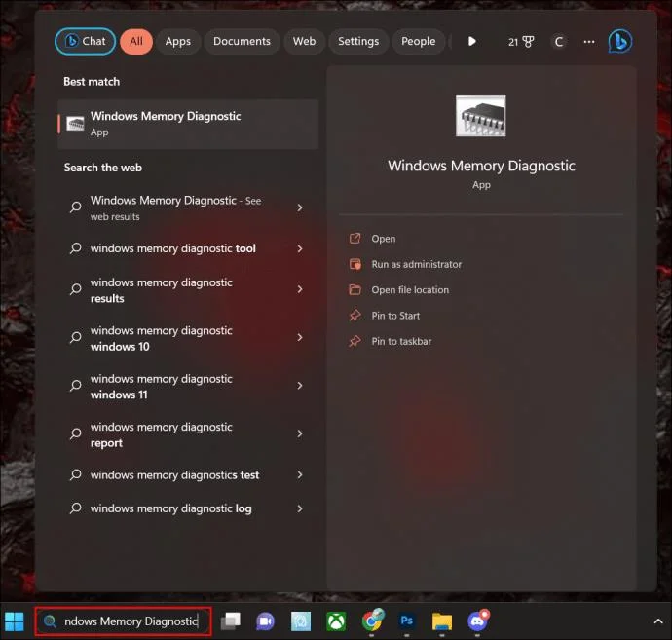Select 'windows memory diagnostic windows 10' suggestion

coord(188,338)
